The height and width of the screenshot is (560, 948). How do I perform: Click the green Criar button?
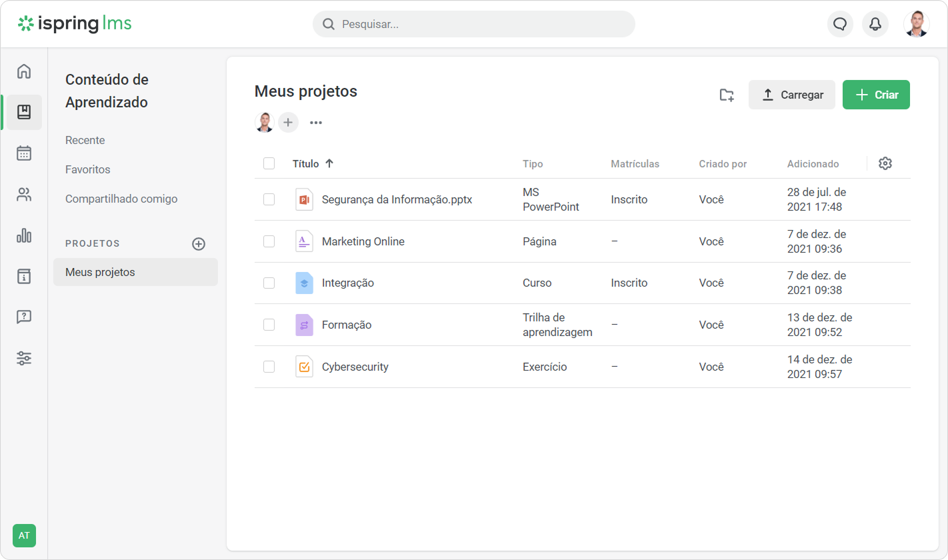876,95
